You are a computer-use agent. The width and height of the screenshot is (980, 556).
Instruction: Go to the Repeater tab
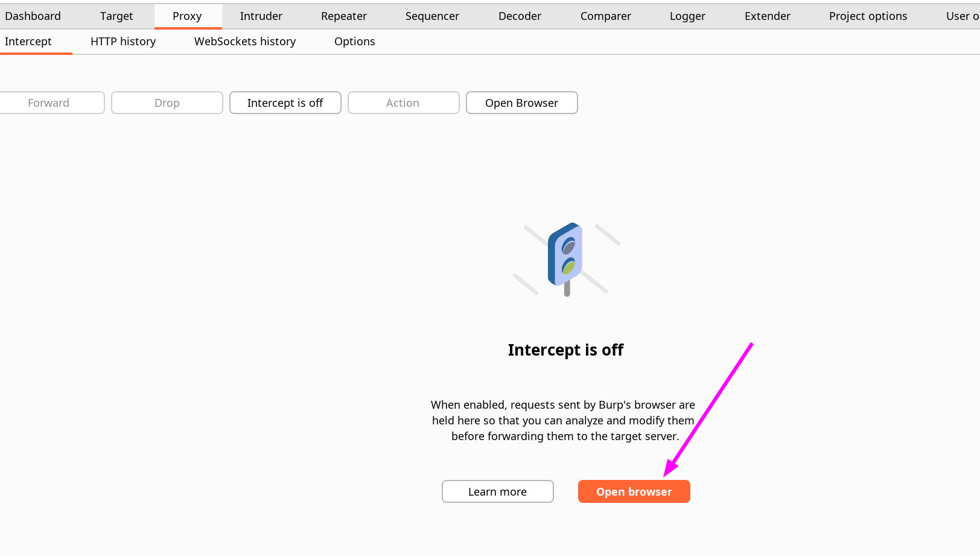click(x=344, y=16)
